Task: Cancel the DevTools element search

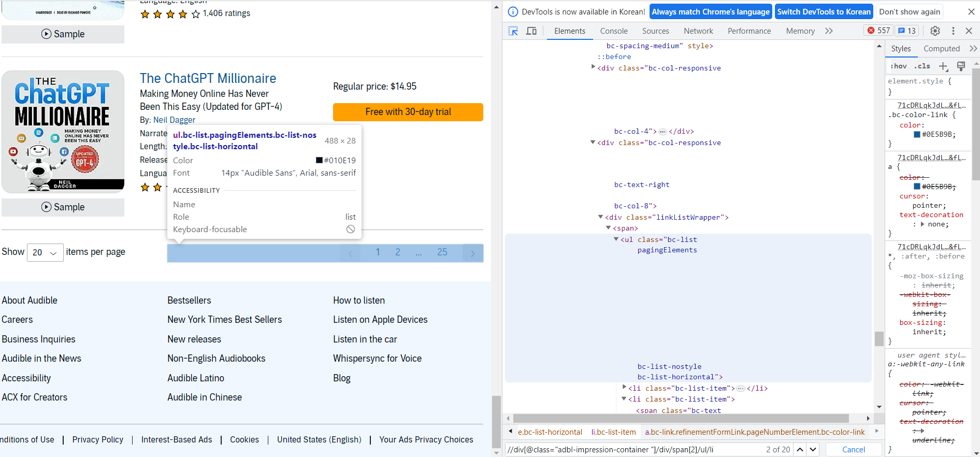Action: point(854,450)
